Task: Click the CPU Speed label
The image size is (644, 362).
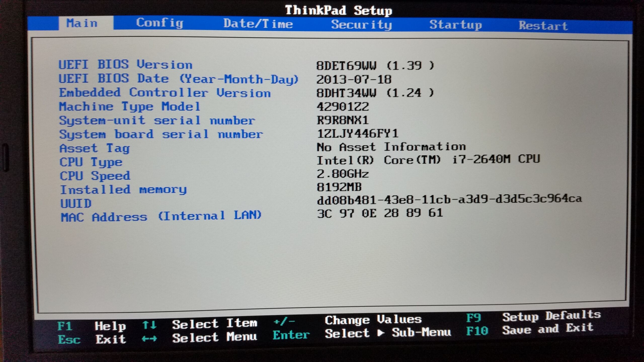Action: click(x=95, y=176)
